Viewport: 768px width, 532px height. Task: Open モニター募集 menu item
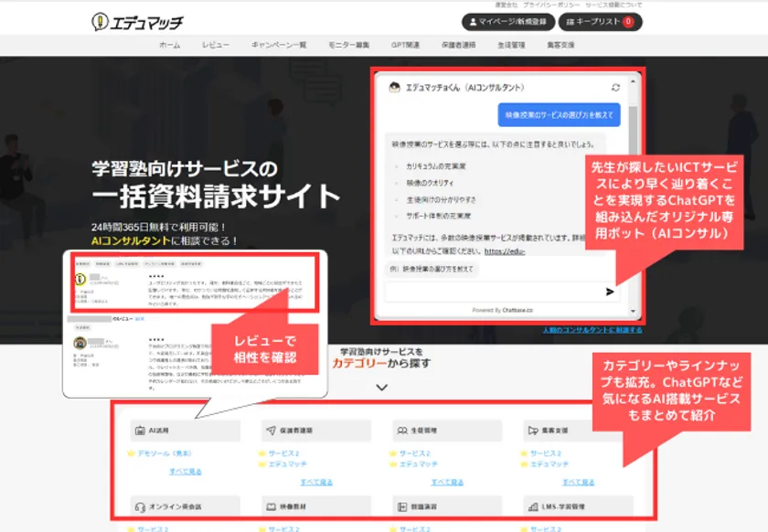pyautogui.click(x=348, y=45)
